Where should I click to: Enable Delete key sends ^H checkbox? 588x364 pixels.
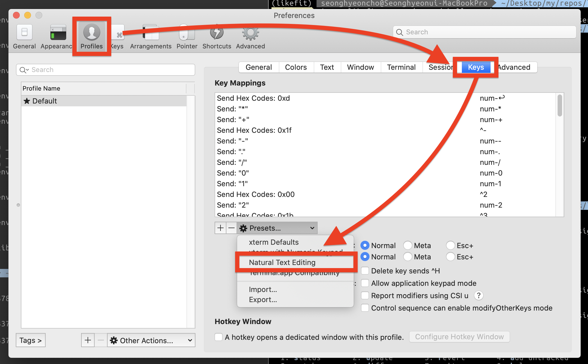point(365,271)
